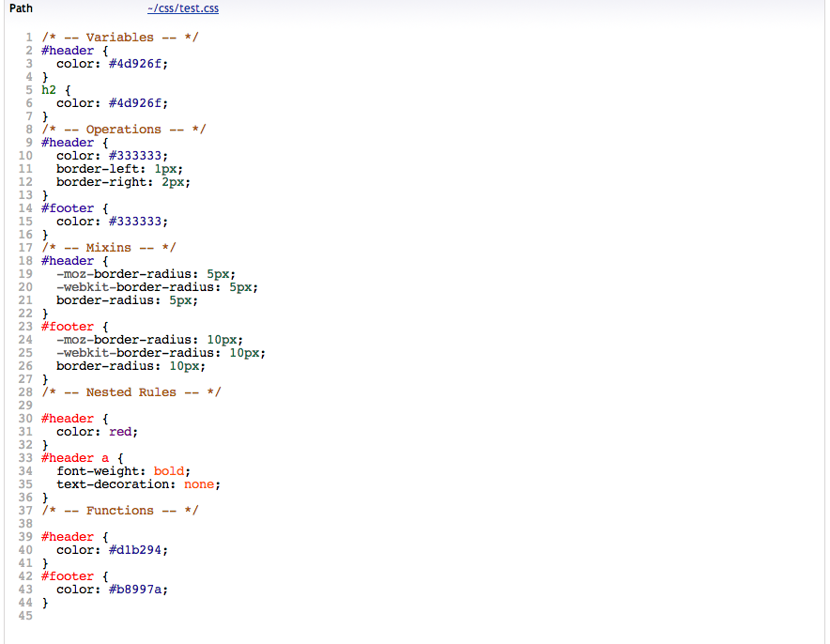Select the '/* -- Operations -- */' comment
Image resolution: width=830 pixels, height=644 pixels.
[123, 130]
